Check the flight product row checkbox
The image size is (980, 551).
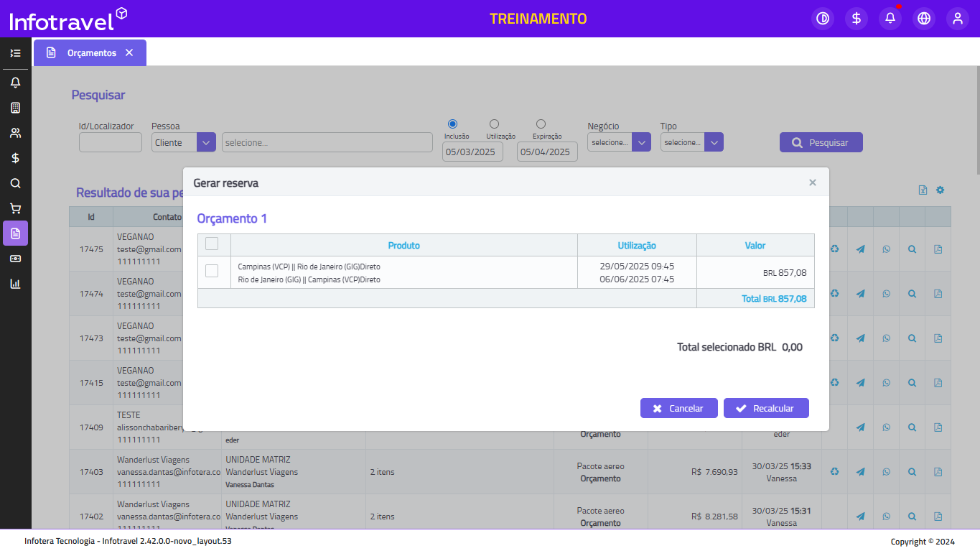pyautogui.click(x=212, y=271)
